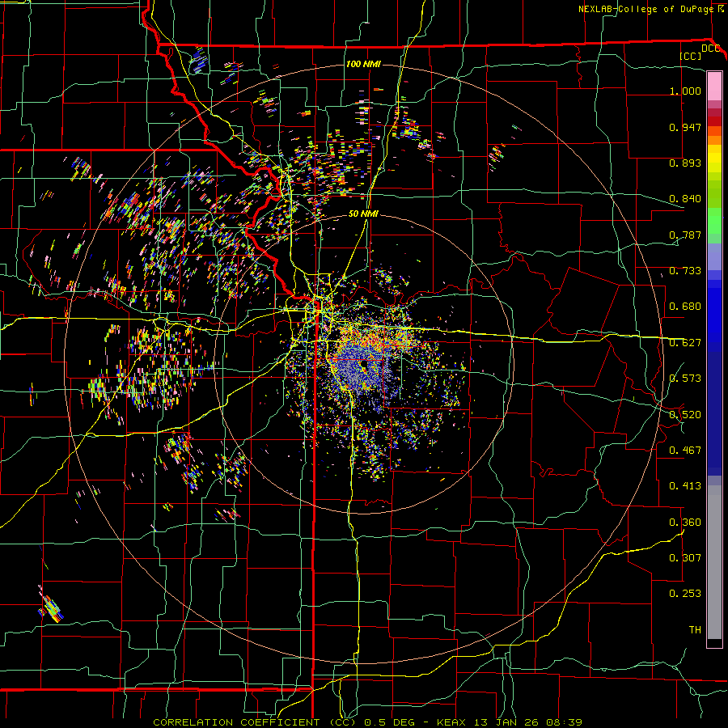The width and height of the screenshot is (728, 728).
Task: Click the 50 NMI range ring label
Action: [363, 214]
